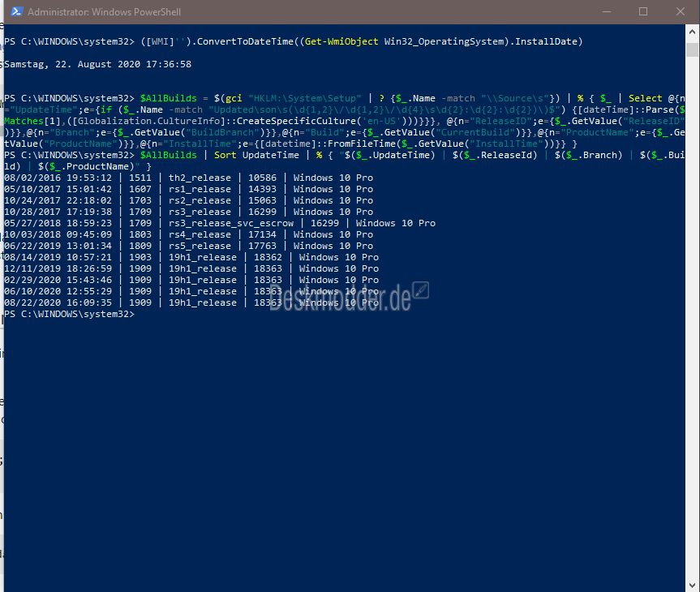Click build number '17763'
Screen dimensions: 700x592
(262, 246)
